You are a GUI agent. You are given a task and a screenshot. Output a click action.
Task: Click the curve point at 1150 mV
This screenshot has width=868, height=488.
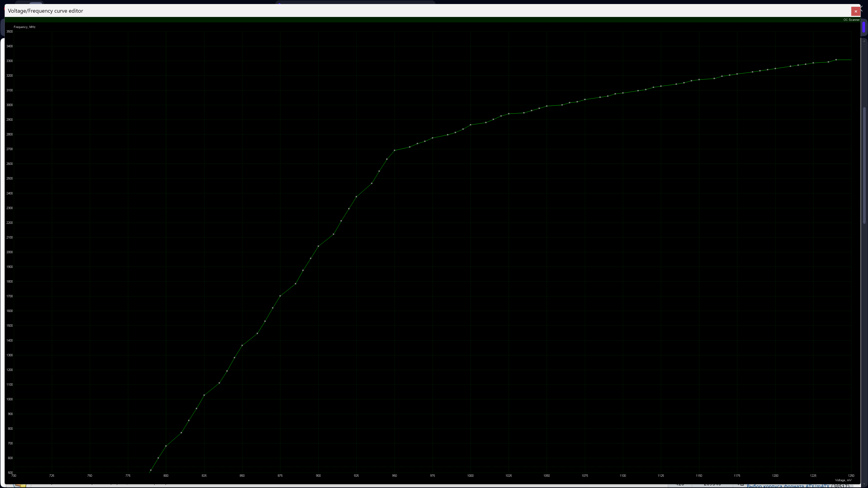[699, 80]
